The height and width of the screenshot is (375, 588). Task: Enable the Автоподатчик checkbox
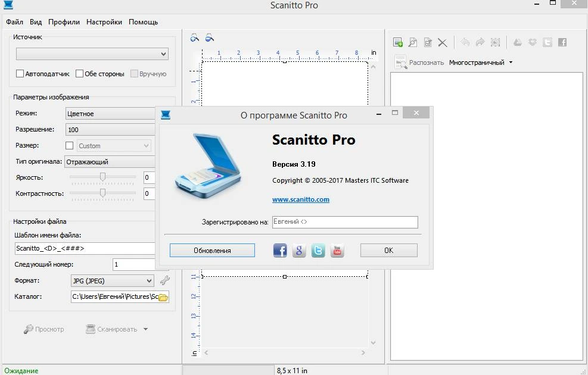tap(20, 73)
